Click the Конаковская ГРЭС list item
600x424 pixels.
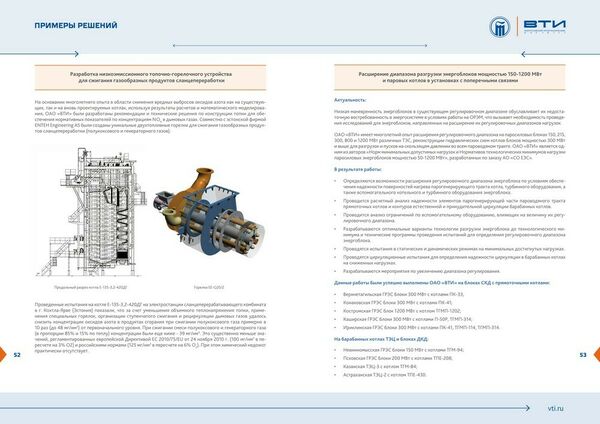(398, 303)
